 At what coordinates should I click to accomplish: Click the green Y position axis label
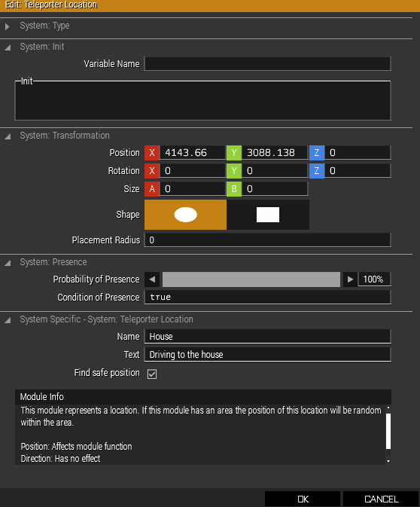[234, 153]
